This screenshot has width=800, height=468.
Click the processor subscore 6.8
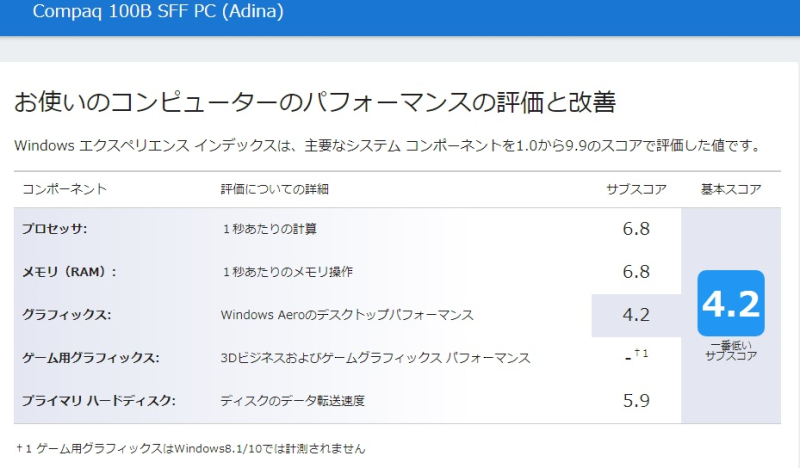pyautogui.click(x=636, y=229)
